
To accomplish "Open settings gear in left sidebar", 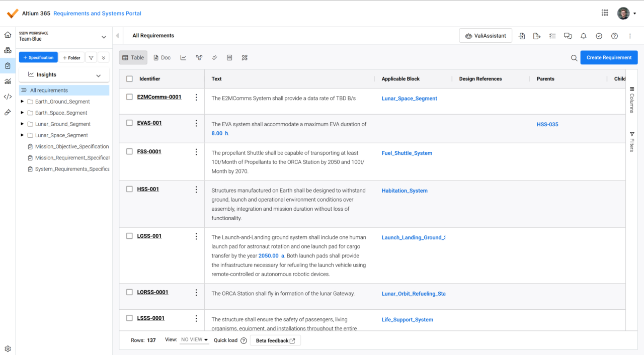I will click(x=8, y=349).
